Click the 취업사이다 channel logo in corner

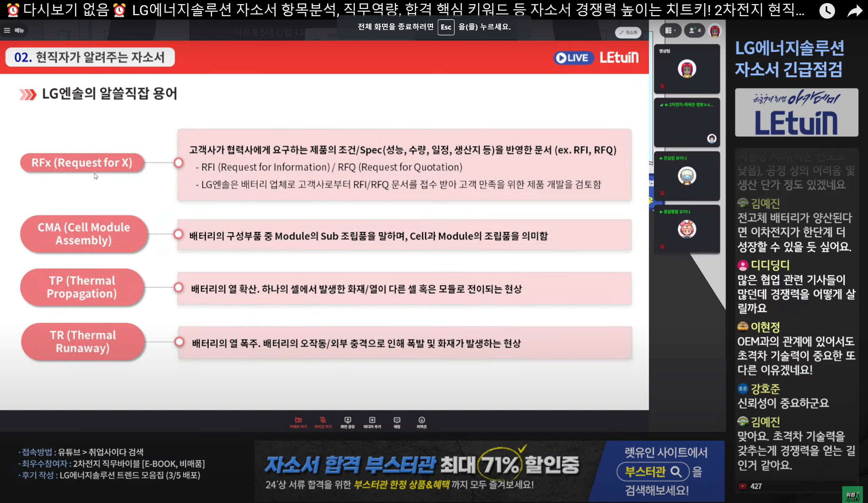[853, 494]
